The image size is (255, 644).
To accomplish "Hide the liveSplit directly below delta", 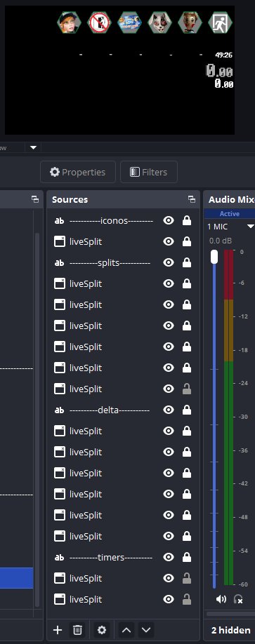I will click(x=168, y=431).
